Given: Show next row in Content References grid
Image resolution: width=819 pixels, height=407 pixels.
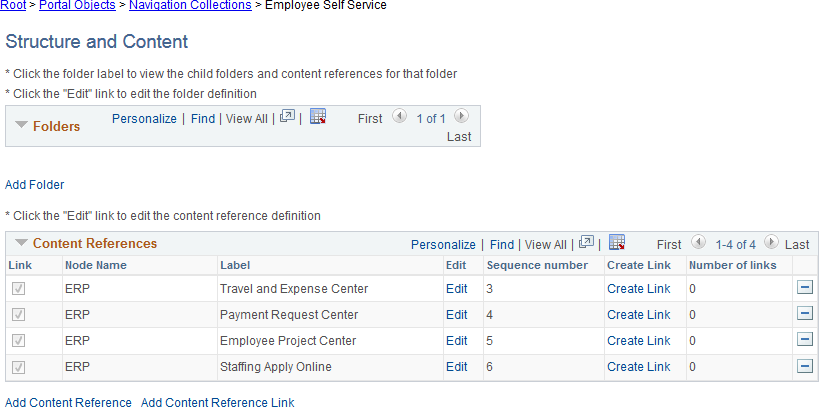Looking at the screenshot, I should [770, 243].
